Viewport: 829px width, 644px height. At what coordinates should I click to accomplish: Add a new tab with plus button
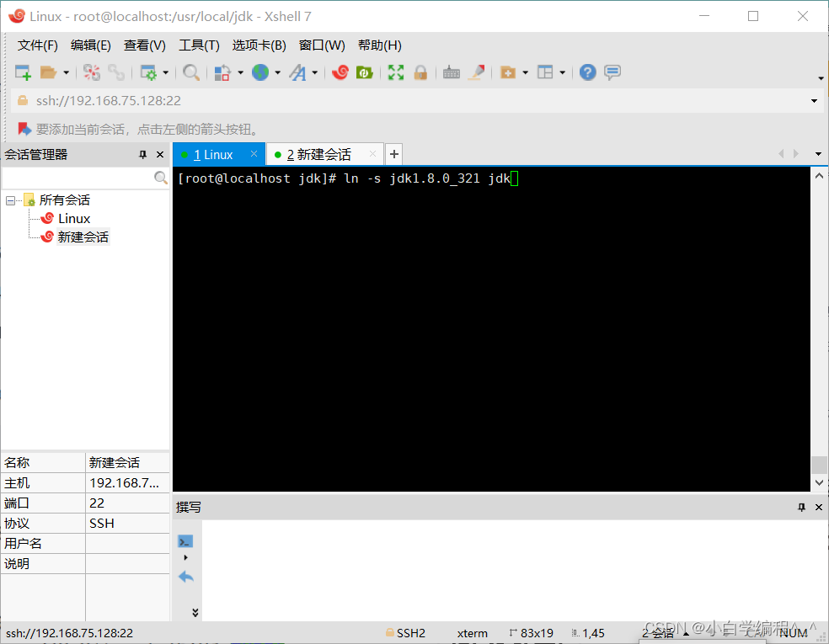coord(394,154)
